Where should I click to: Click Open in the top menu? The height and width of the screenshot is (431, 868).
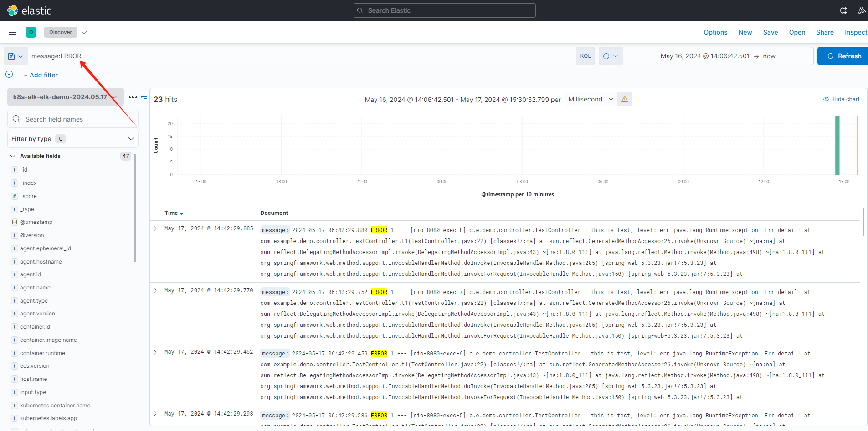(x=797, y=32)
